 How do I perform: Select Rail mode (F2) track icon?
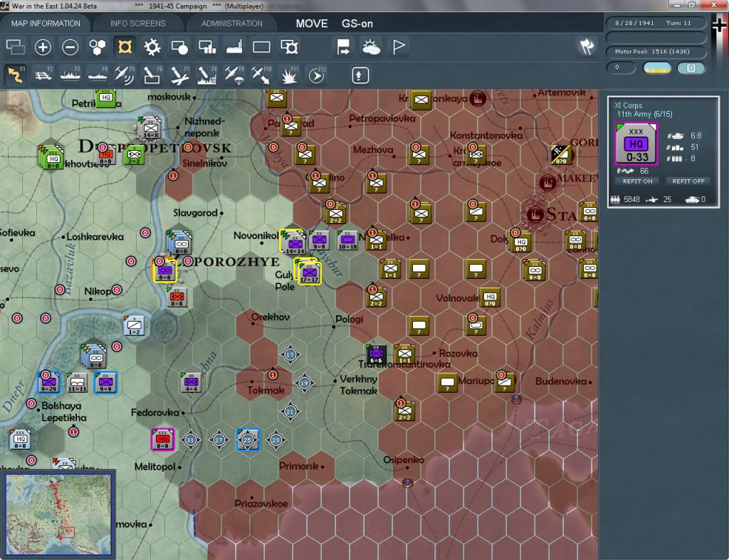coord(43,75)
